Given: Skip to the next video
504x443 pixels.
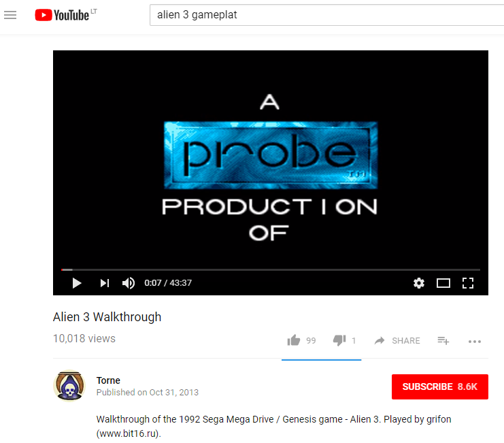Looking at the screenshot, I should pos(105,283).
